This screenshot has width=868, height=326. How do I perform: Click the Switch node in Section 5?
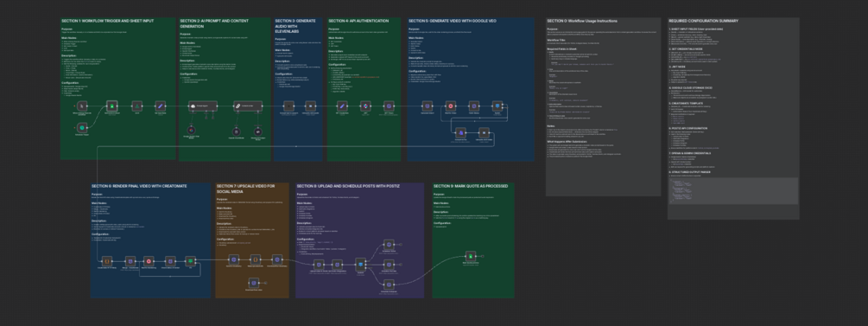[x=497, y=105]
